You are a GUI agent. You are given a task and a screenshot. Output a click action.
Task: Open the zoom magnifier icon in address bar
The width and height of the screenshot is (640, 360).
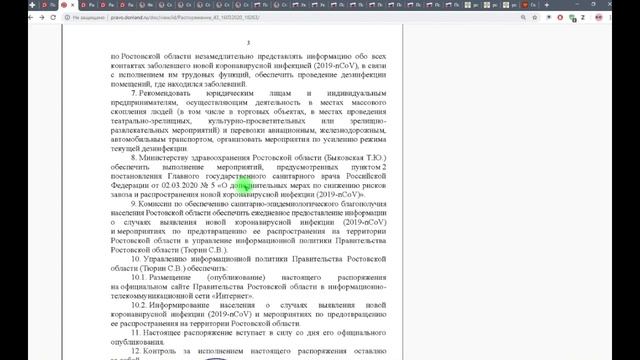(x=523, y=18)
